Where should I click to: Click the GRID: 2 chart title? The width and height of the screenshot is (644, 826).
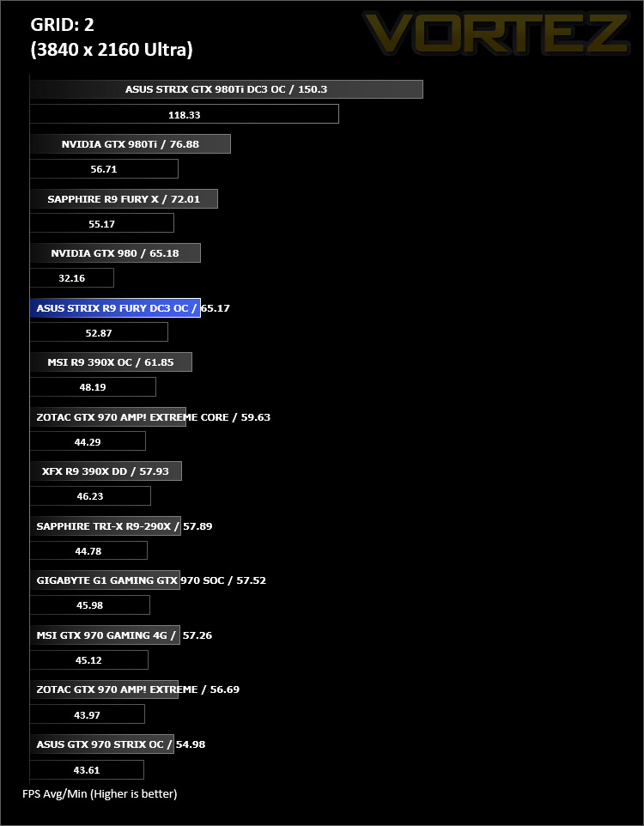62,25
